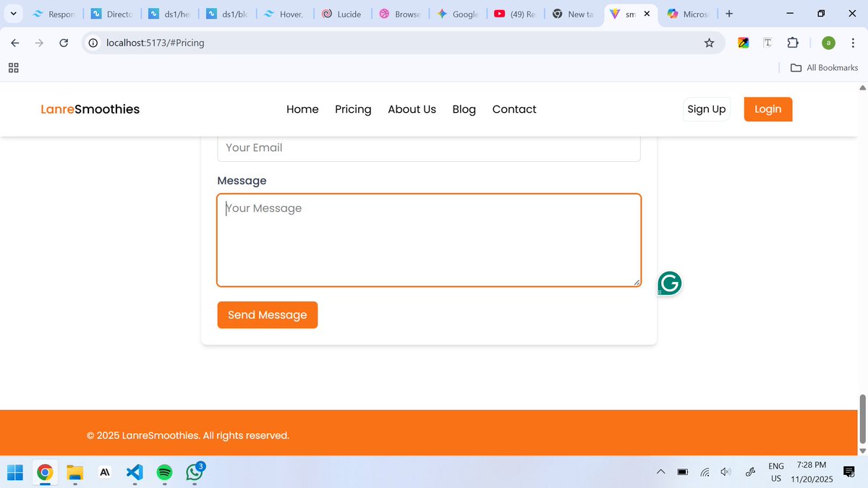Open the three-dot browser menu
Screen dimensions: 868x488
point(854,43)
